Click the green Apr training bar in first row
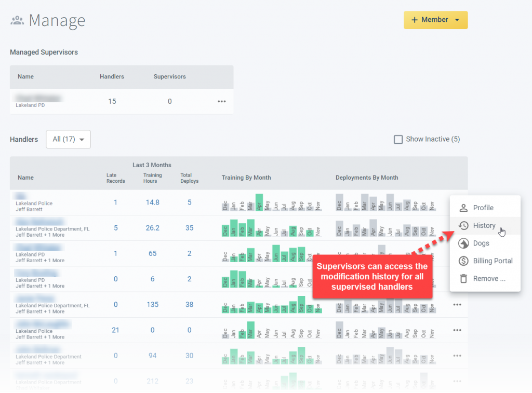The image size is (532, 393). pos(259,202)
